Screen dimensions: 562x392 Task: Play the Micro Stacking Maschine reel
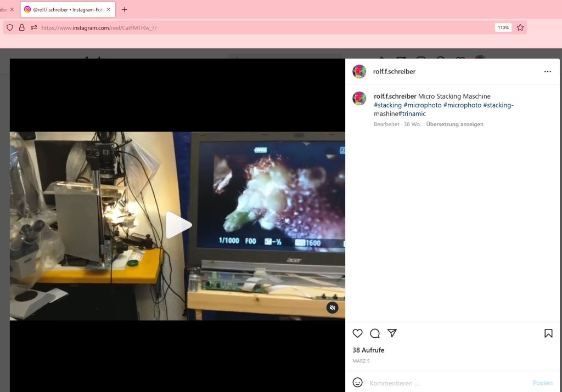(178, 225)
